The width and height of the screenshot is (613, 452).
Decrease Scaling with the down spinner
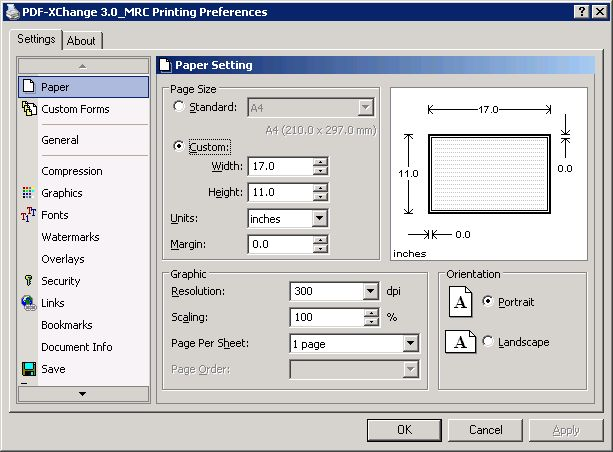tap(371, 322)
